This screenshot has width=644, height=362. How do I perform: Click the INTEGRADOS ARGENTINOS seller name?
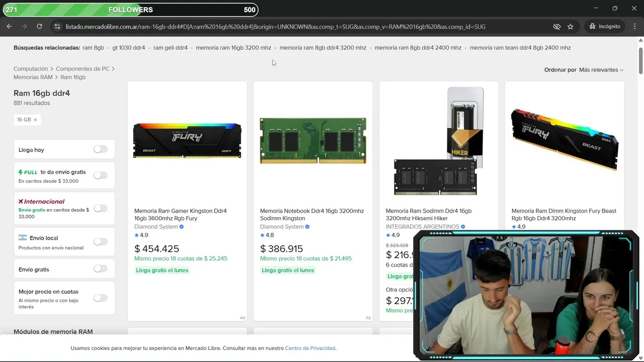click(x=422, y=227)
